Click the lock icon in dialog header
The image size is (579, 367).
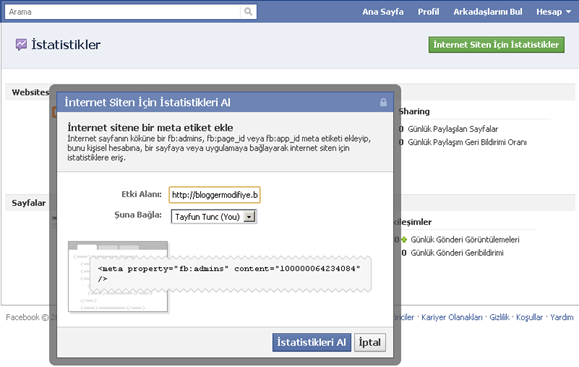(x=383, y=102)
